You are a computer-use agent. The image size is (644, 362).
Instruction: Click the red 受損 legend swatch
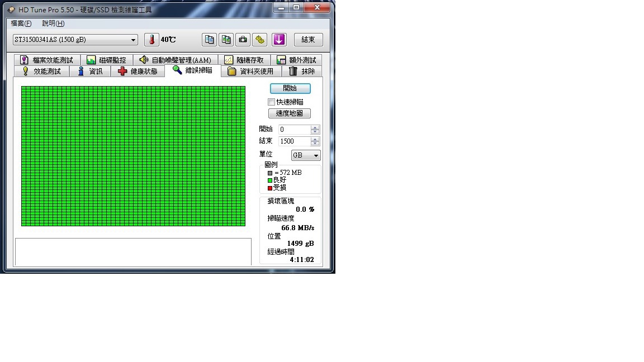(x=270, y=188)
